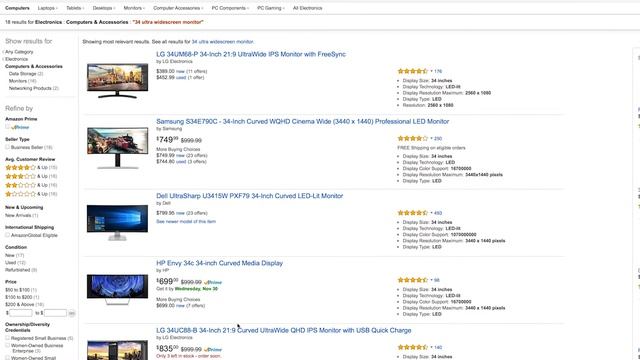
Task: Open new (11 offers) link for LG 34UM68-P
Action: pyautogui.click(x=180, y=71)
